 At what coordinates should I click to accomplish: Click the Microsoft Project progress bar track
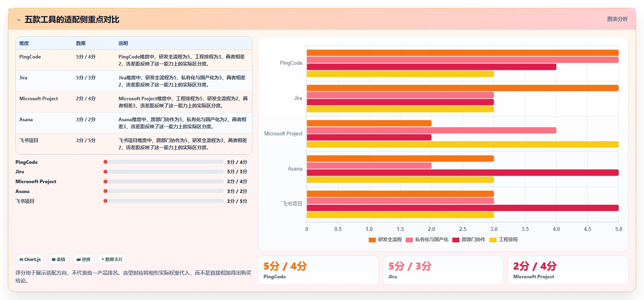coord(164,182)
